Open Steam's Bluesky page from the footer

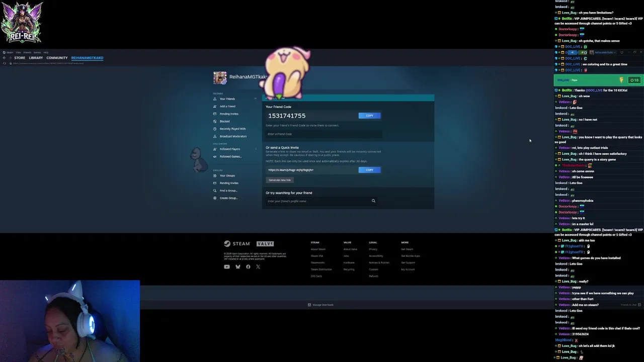coord(237,267)
